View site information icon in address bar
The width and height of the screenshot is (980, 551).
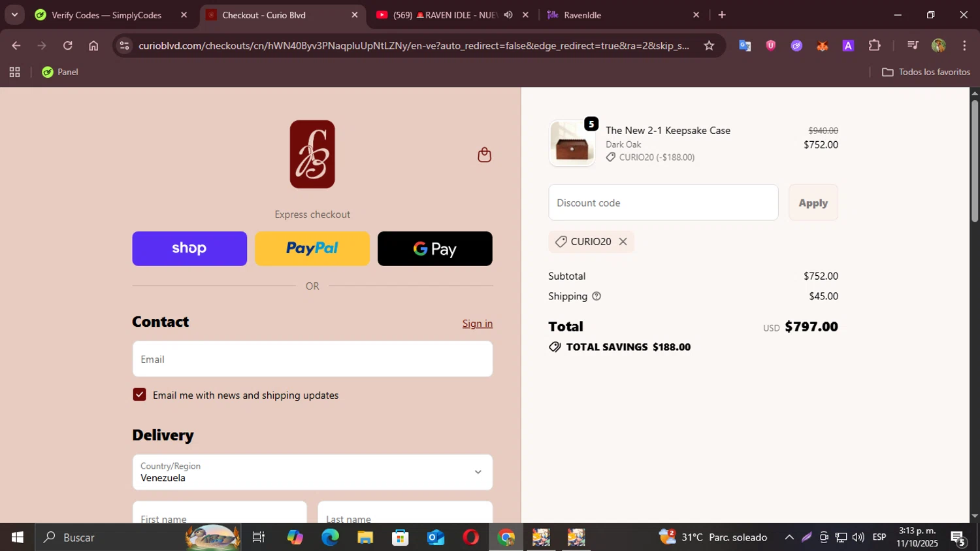[x=125, y=45]
